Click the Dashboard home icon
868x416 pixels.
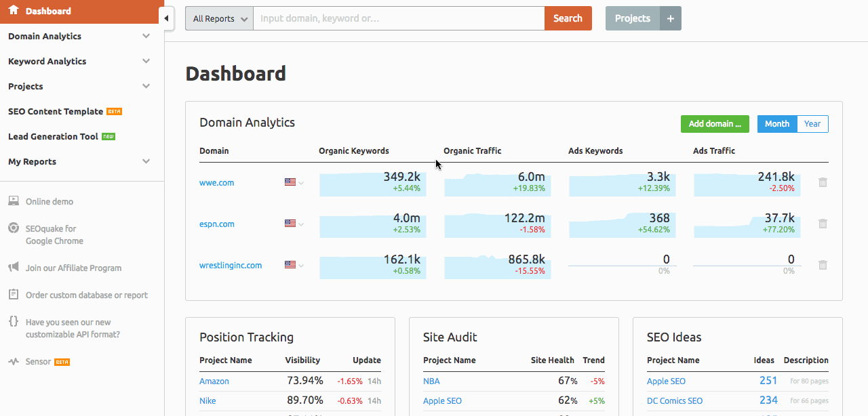(x=13, y=10)
